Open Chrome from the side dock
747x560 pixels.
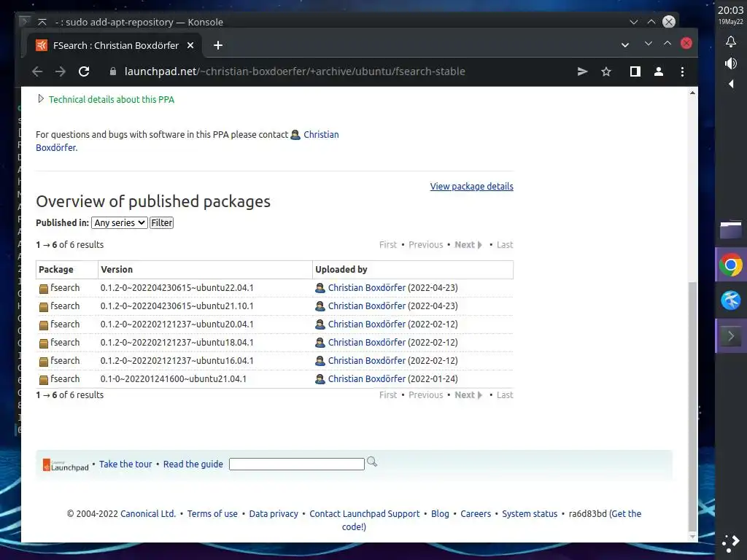pos(731,265)
